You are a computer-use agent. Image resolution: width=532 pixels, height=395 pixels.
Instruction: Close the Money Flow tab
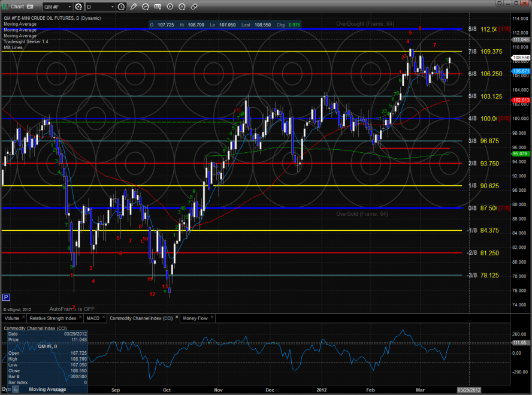click(211, 318)
